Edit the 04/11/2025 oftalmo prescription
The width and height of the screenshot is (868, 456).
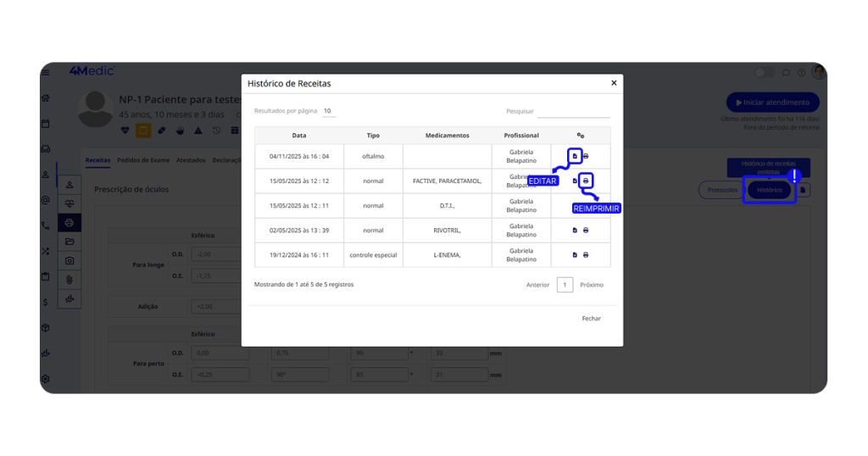click(x=575, y=156)
